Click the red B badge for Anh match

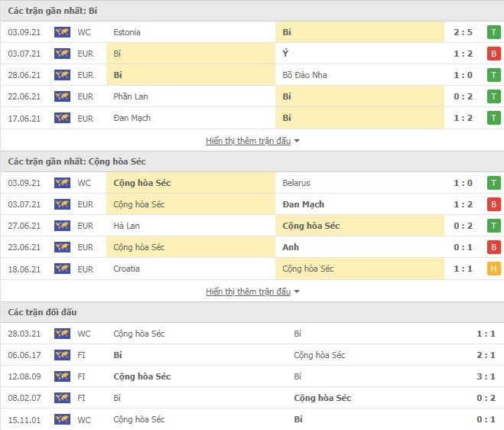(x=494, y=247)
